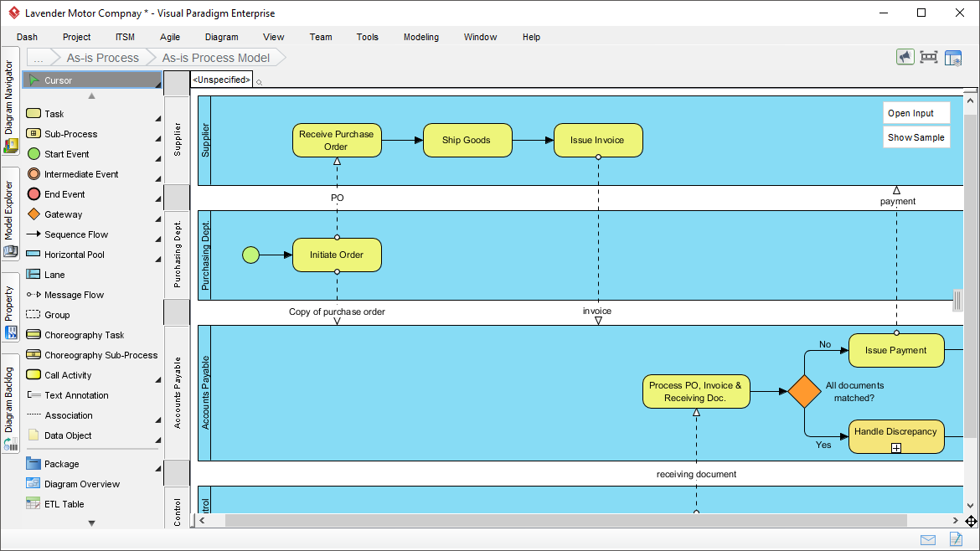
Task: Click the horizontal scrollbar thumb
Action: click(x=565, y=520)
